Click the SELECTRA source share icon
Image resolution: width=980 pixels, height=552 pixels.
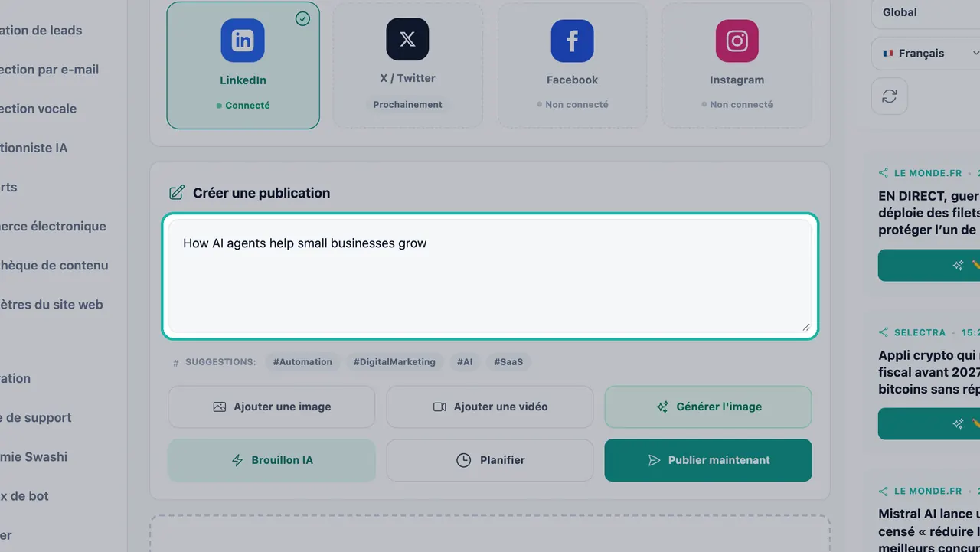[884, 332]
